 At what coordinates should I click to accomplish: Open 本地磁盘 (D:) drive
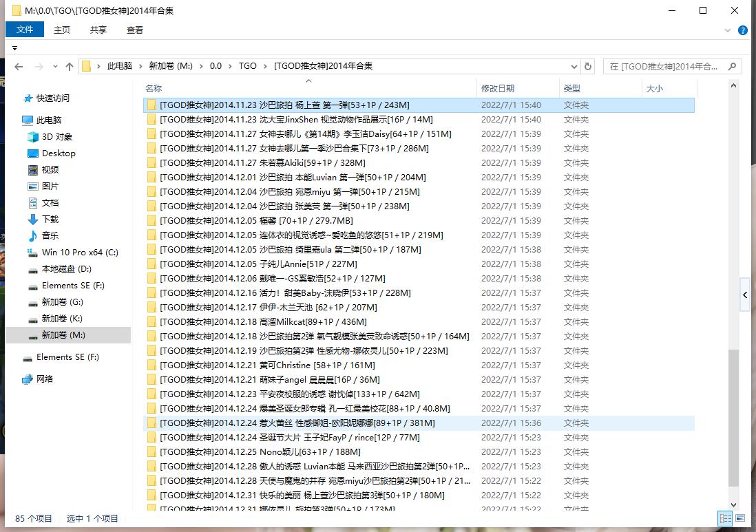(x=67, y=269)
